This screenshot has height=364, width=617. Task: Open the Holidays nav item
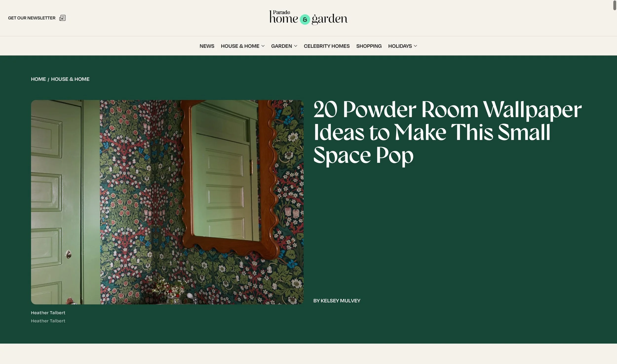tap(400, 46)
